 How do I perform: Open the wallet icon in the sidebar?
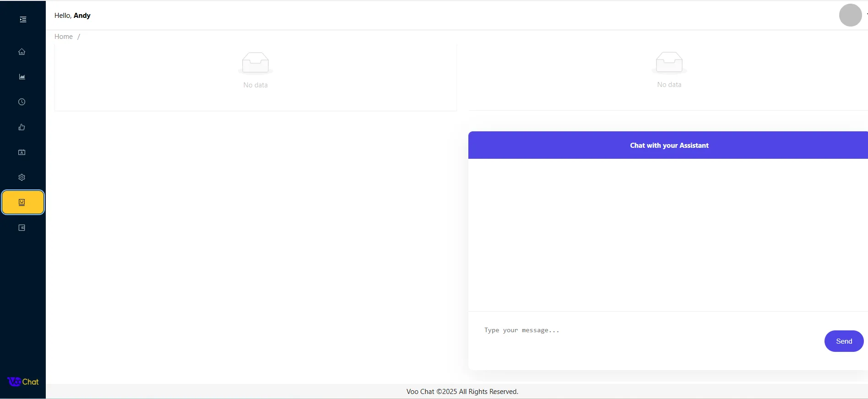[22, 228]
